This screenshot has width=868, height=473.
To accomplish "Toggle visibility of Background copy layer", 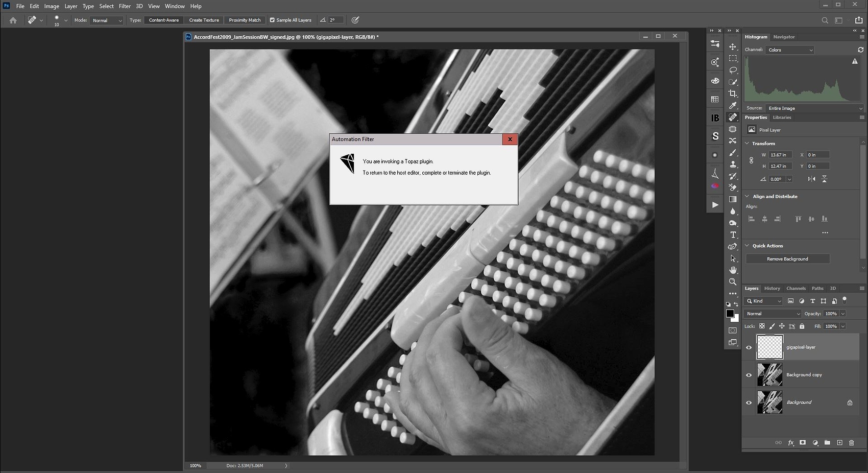I will [749, 375].
